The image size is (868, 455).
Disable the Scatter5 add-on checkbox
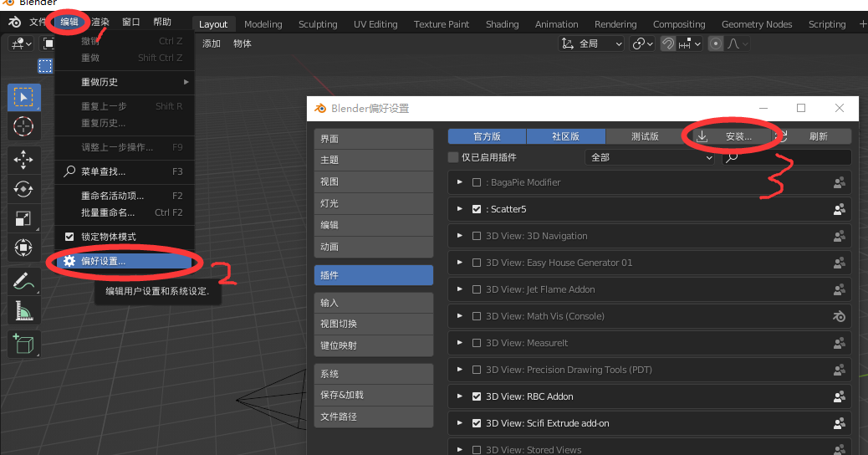coord(477,209)
